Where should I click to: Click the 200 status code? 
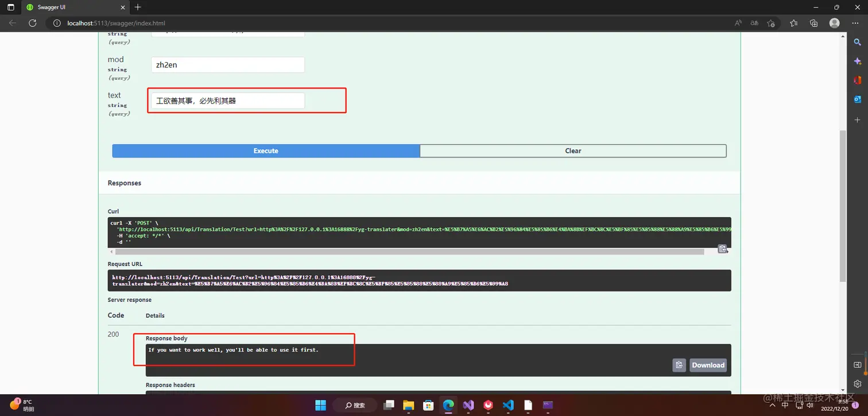click(x=113, y=334)
